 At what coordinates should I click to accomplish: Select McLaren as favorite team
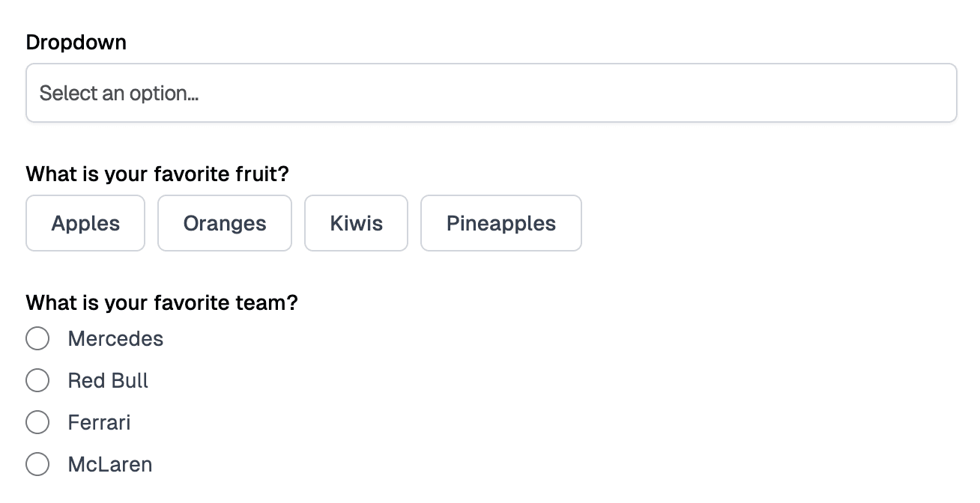click(x=37, y=464)
